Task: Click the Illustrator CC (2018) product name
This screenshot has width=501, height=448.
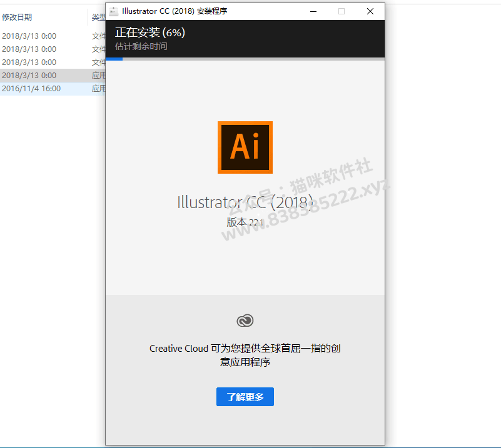Action: (x=245, y=202)
